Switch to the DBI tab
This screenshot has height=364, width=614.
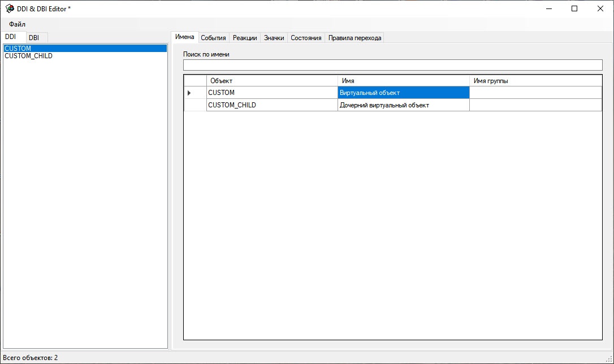(x=34, y=37)
